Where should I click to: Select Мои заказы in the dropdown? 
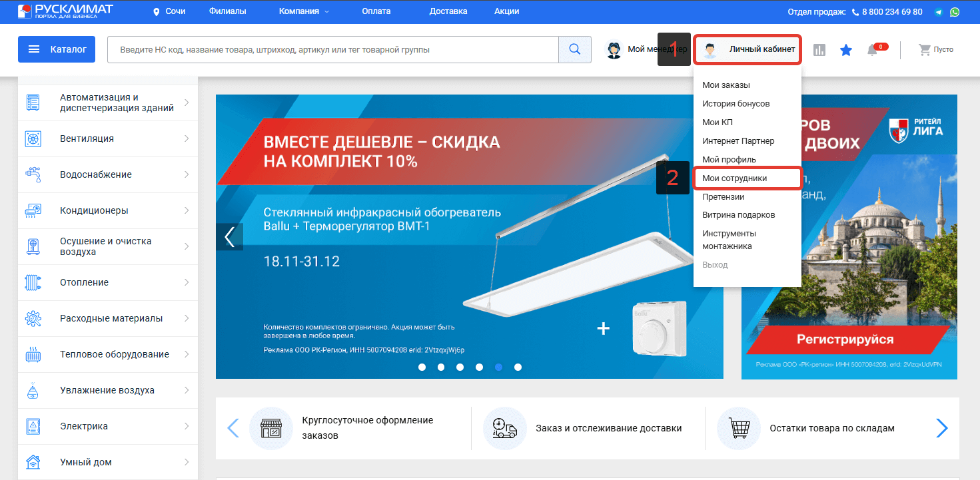click(726, 85)
